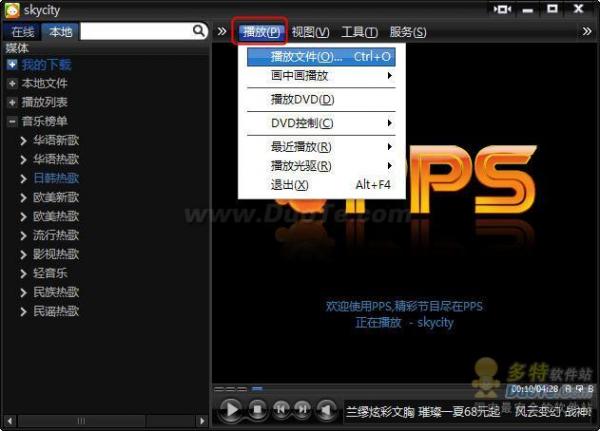600x431 pixels.
Task: Open the 最近播放(R) submenu
Action: click(x=321, y=147)
